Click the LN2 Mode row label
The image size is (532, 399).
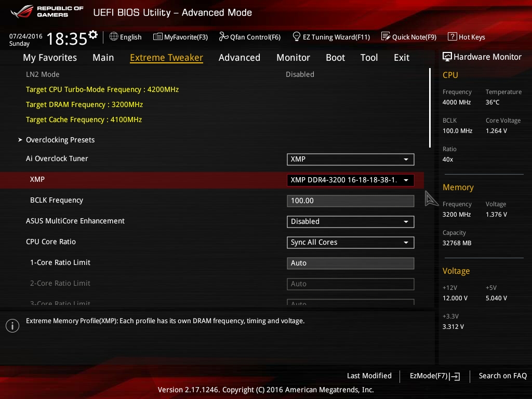pyautogui.click(x=43, y=74)
